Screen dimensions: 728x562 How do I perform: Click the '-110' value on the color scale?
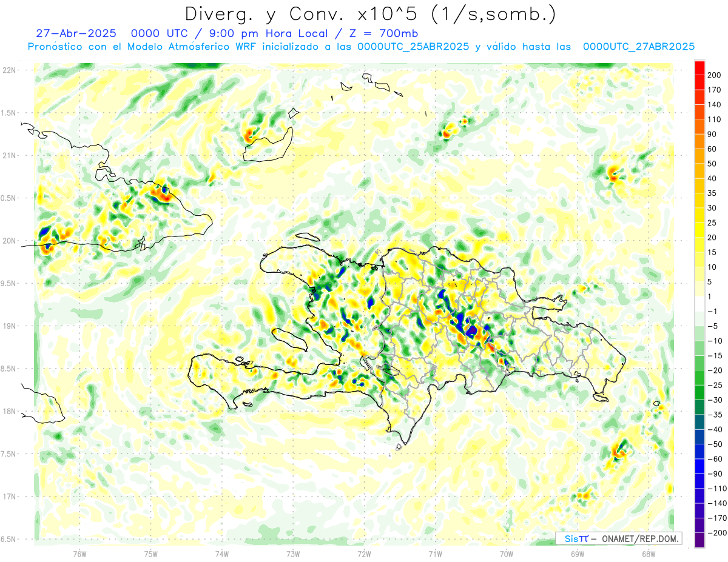coord(717,488)
